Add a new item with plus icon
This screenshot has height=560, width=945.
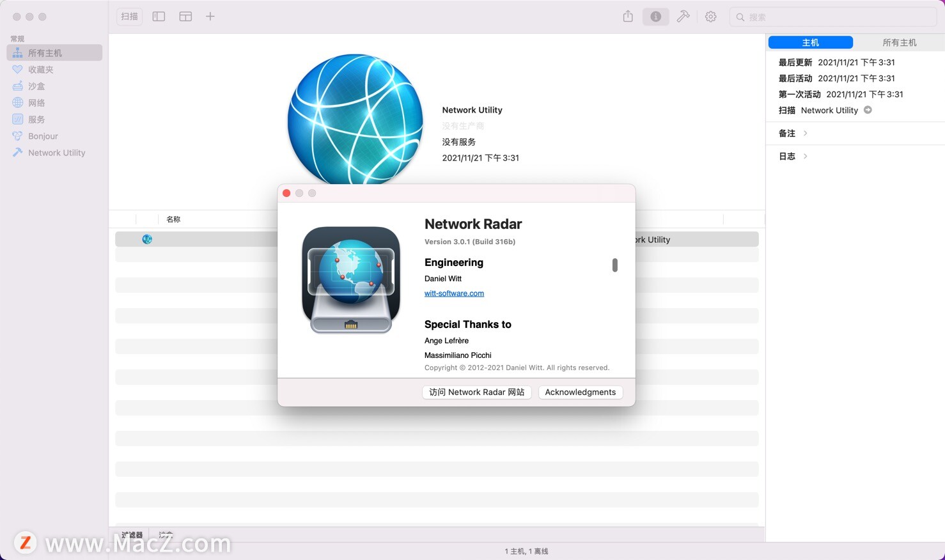point(210,17)
